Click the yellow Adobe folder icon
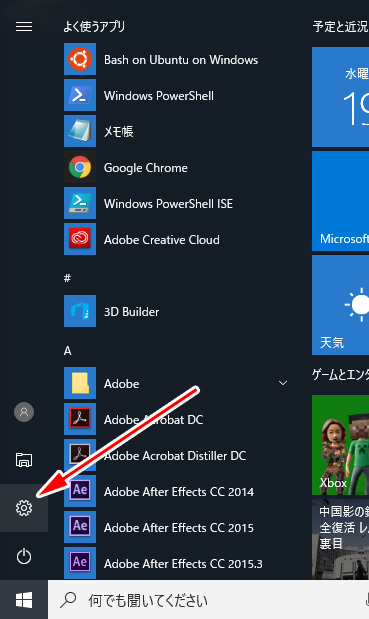 pos(80,383)
